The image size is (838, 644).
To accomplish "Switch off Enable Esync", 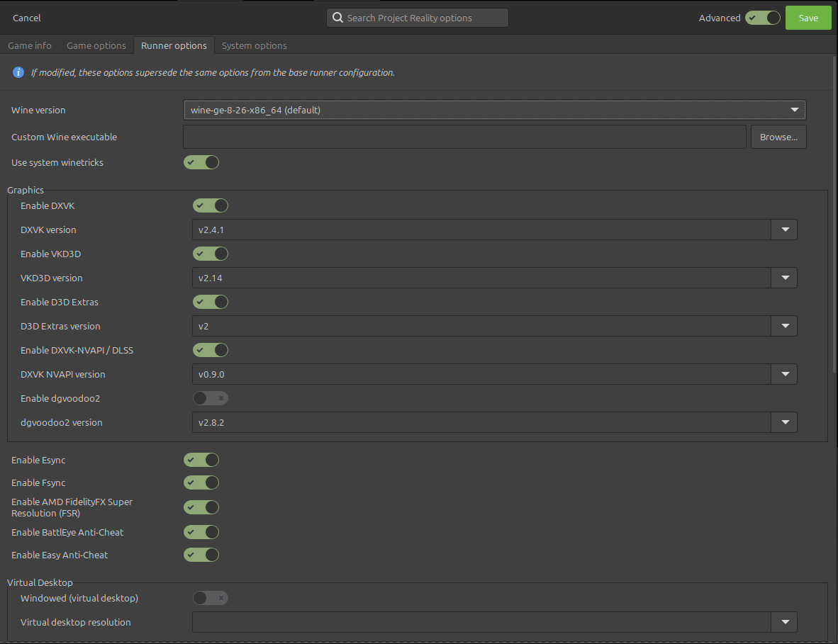I will [x=201, y=460].
